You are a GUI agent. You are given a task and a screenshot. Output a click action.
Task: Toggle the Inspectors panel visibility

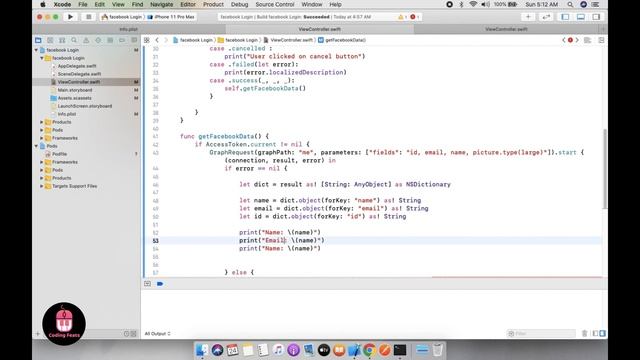click(x=596, y=17)
